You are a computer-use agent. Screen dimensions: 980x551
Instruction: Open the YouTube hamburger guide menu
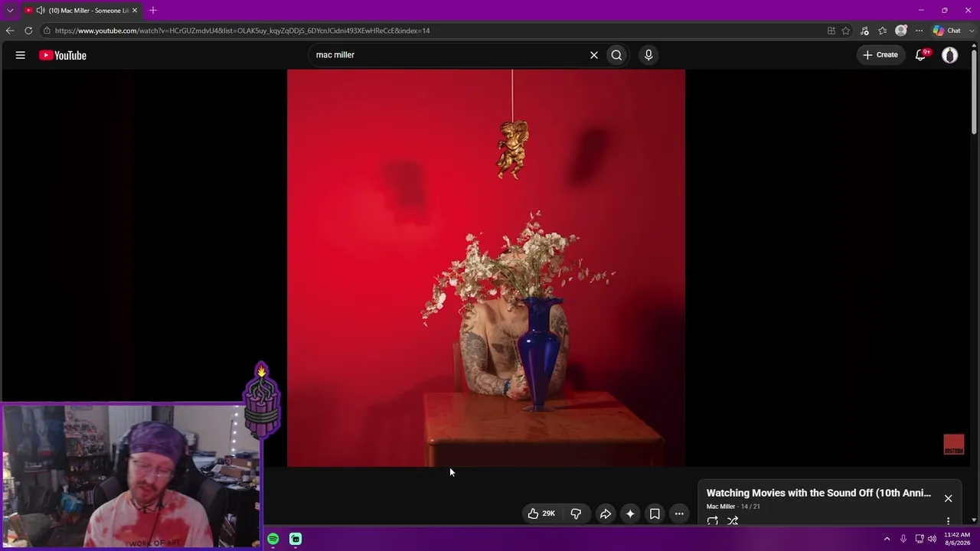click(x=21, y=55)
